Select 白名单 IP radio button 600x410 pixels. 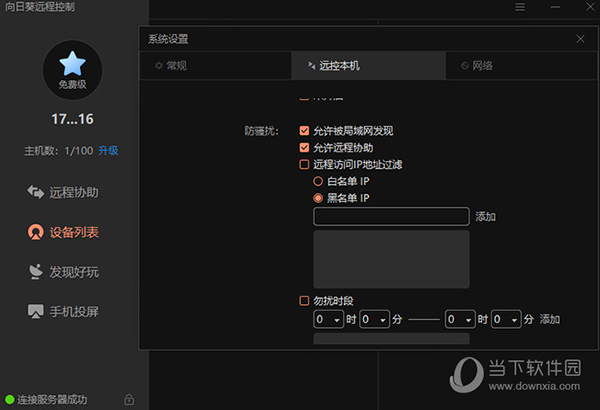(x=318, y=181)
